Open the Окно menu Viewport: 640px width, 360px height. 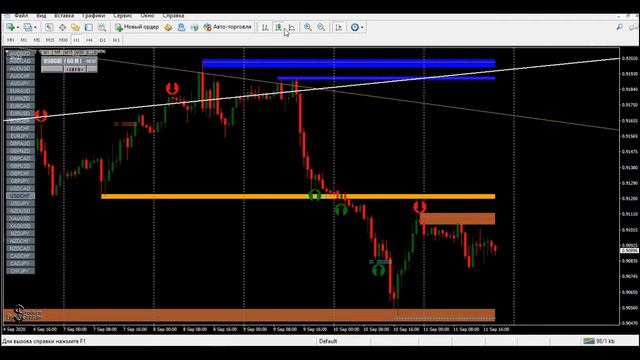click(147, 16)
